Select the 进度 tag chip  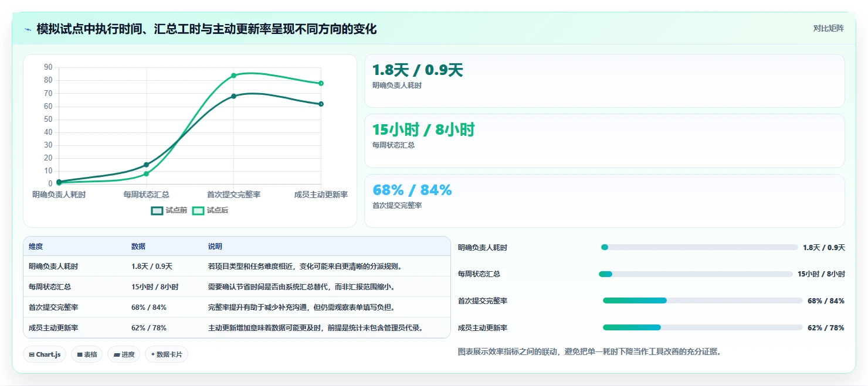124,354
